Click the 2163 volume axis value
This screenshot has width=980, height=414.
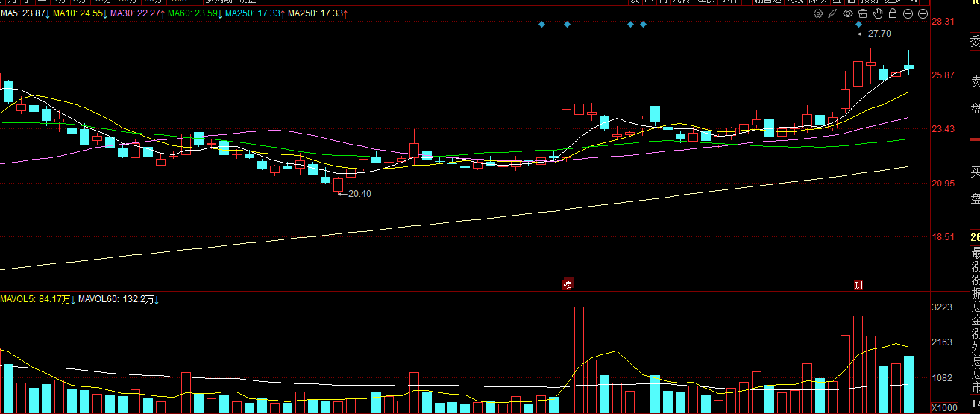click(943, 342)
